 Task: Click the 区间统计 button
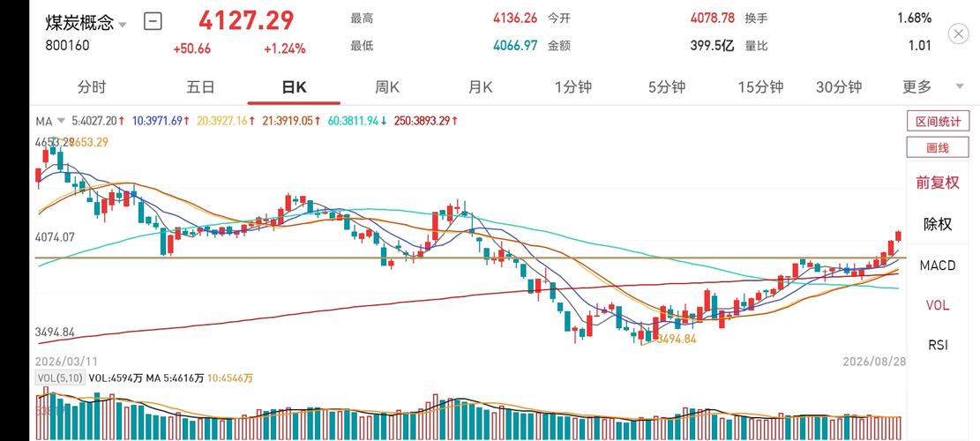tap(939, 121)
